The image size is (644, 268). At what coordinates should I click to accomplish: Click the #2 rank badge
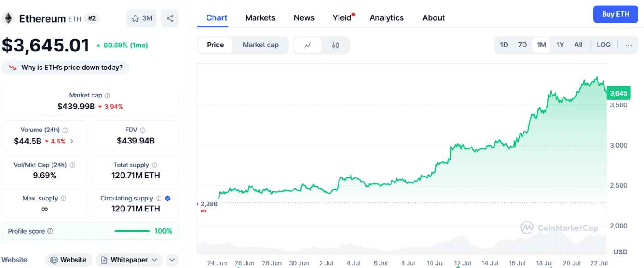pyautogui.click(x=92, y=18)
